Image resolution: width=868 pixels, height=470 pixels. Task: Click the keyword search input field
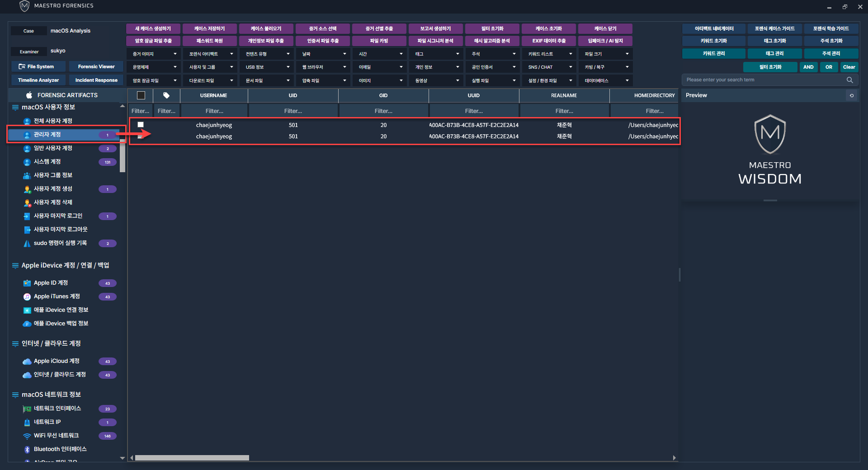(x=764, y=80)
